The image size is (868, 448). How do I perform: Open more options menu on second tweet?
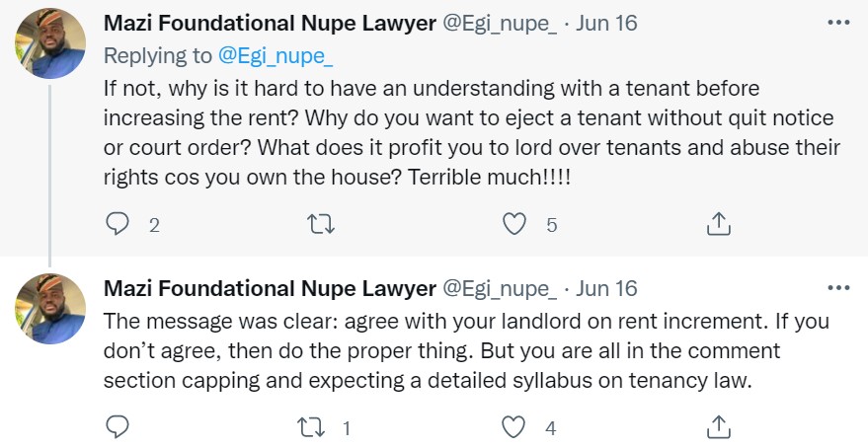pos(837,288)
